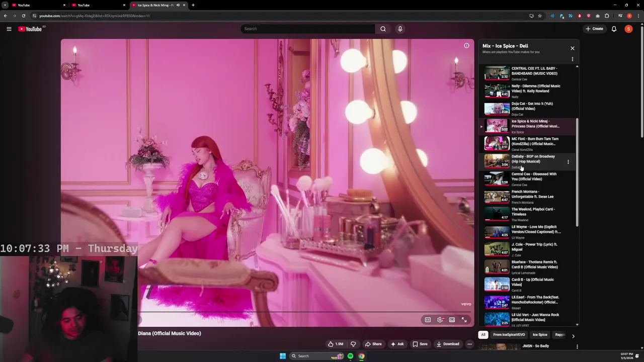Viewport: 644px width, 362px height.
Task: Open the YouTube account avatar menu
Action: click(x=628, y=29)
